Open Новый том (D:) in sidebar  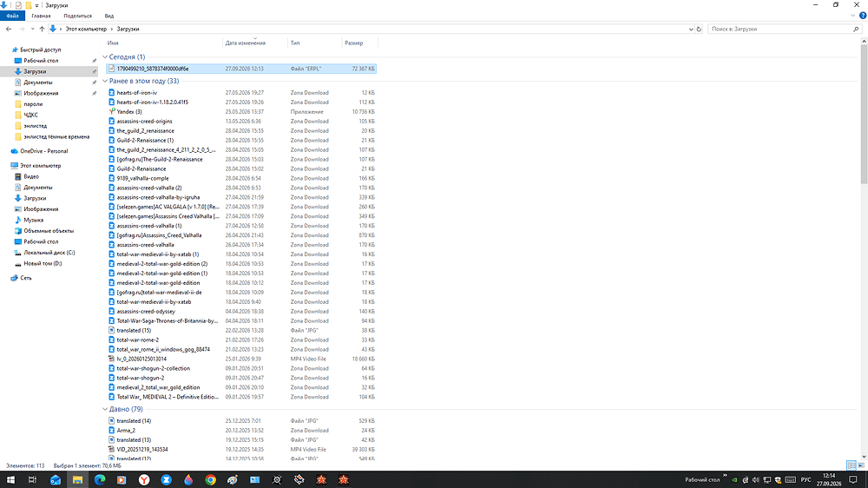43,264
